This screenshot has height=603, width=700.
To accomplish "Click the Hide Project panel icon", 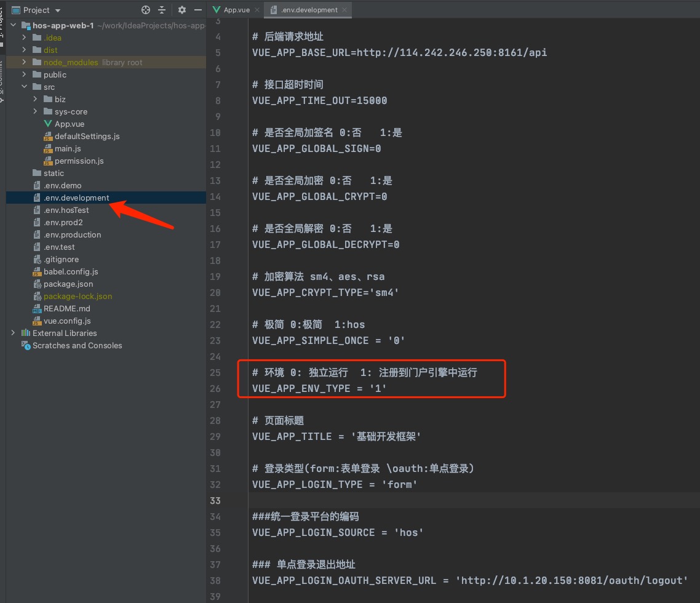I will point(197,10).
